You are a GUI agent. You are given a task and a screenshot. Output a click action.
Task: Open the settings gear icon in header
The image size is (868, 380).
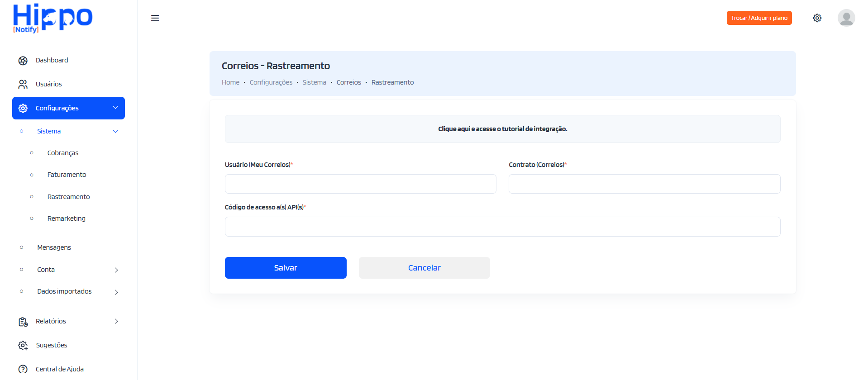(x=817, y=18)
